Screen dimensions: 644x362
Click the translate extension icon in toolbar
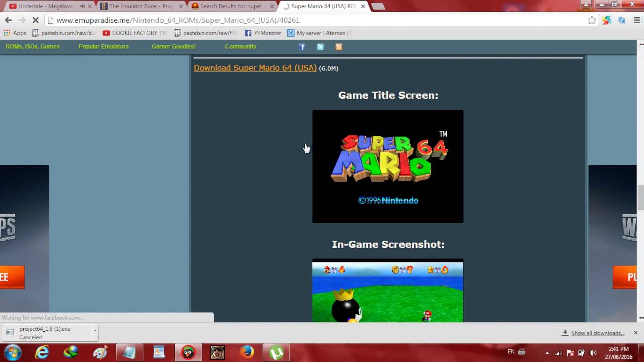(622, 20)
